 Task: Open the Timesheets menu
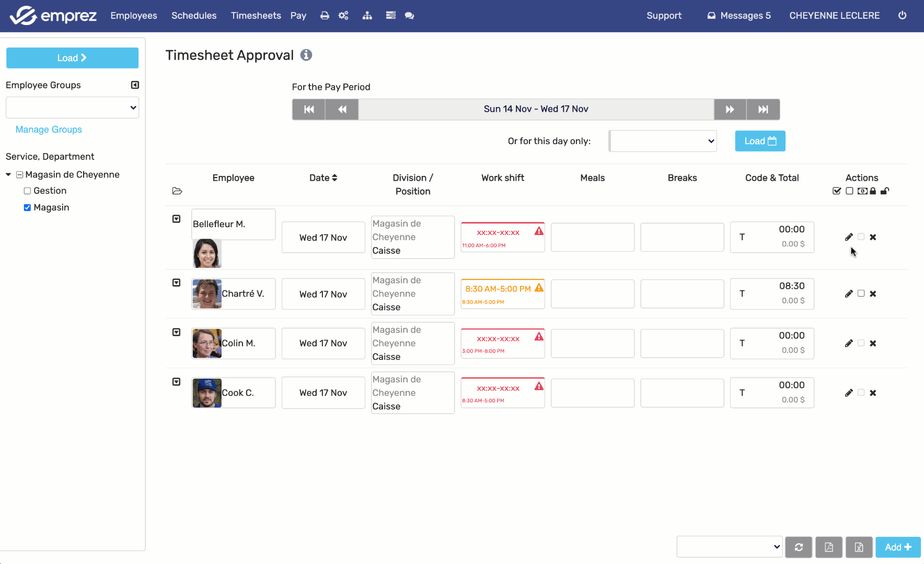(x=256, y=16)
